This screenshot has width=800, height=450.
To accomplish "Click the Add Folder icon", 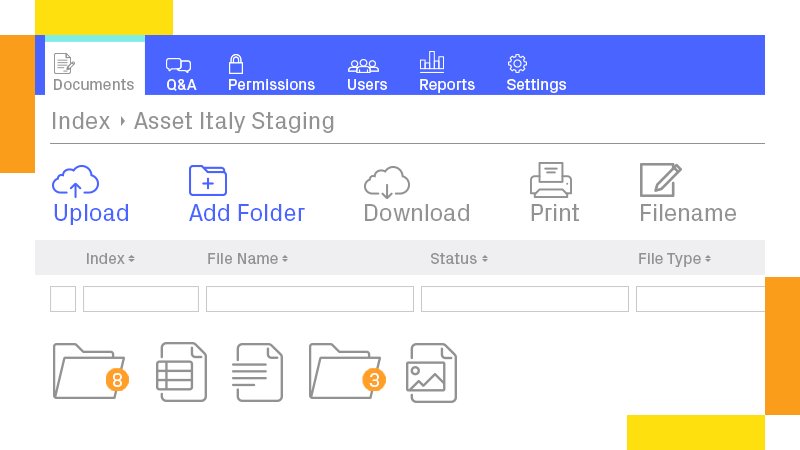I will pyautogui.click(x=208, y=181).
